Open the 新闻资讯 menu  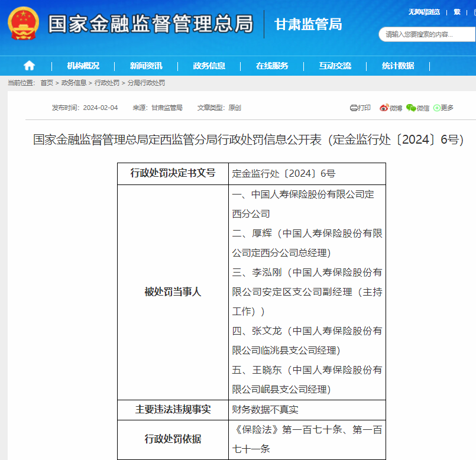146,66
